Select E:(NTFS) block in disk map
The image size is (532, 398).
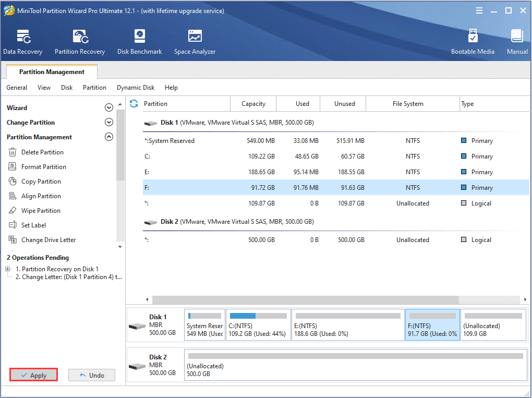pos(348,324)
